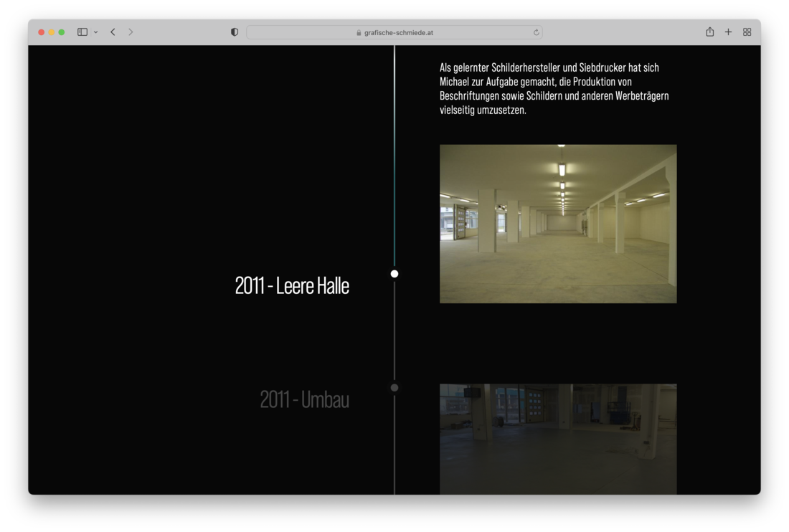The height and width of the screenshot is (532, 789).
Task: Click the "2011 - Leere Halle" heading
Action: click(292, 285)
